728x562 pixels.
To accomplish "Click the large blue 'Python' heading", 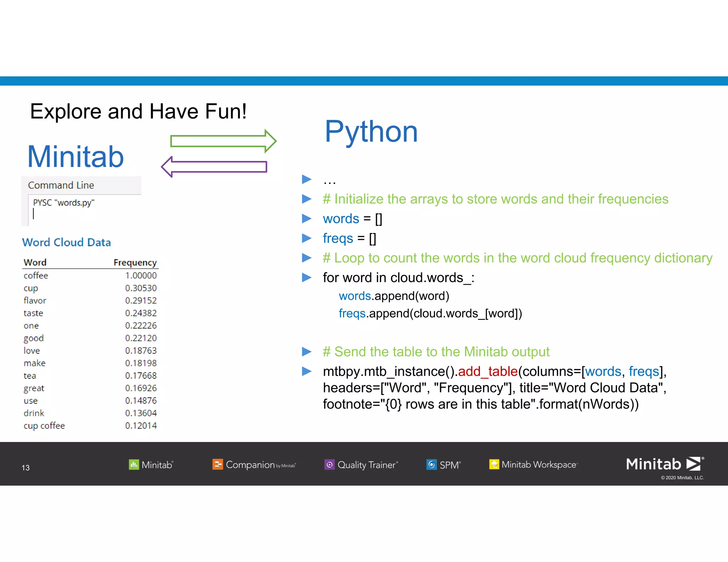I will coord(371,133).
